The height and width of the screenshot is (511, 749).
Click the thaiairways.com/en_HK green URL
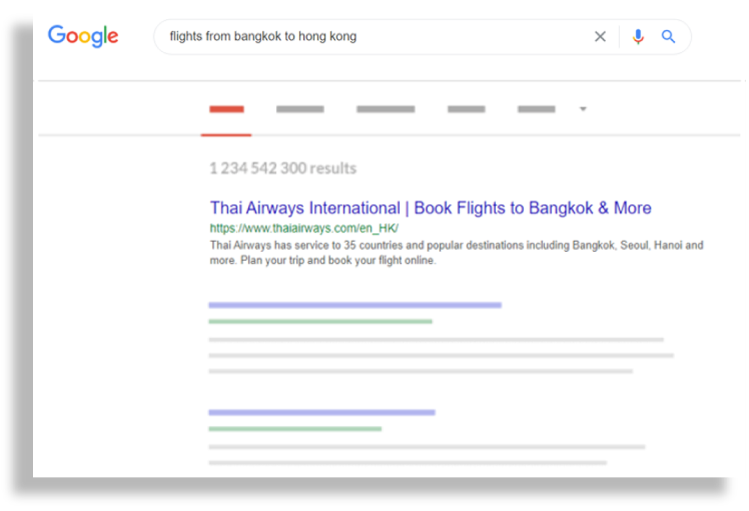coord(304,228)
